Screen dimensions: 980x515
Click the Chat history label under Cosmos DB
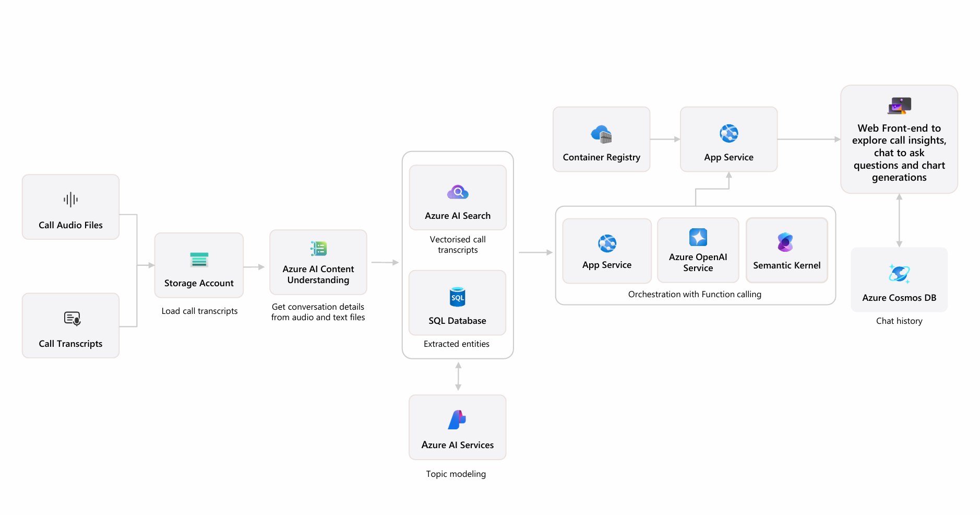point(899,321)
